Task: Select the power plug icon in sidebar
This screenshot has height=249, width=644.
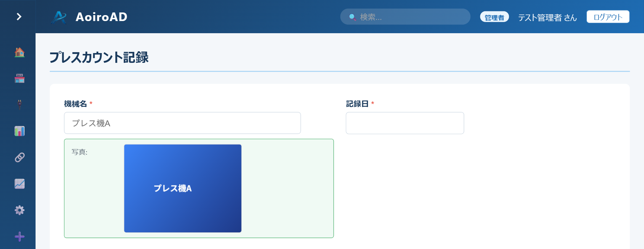Action: click(x=20, y=105)
